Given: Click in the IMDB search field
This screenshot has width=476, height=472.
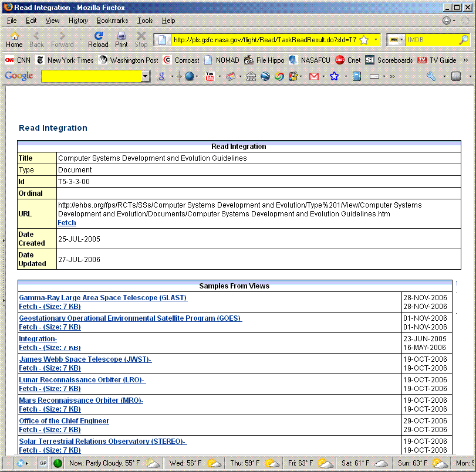Looking at the screenshot, I should 431,40.
